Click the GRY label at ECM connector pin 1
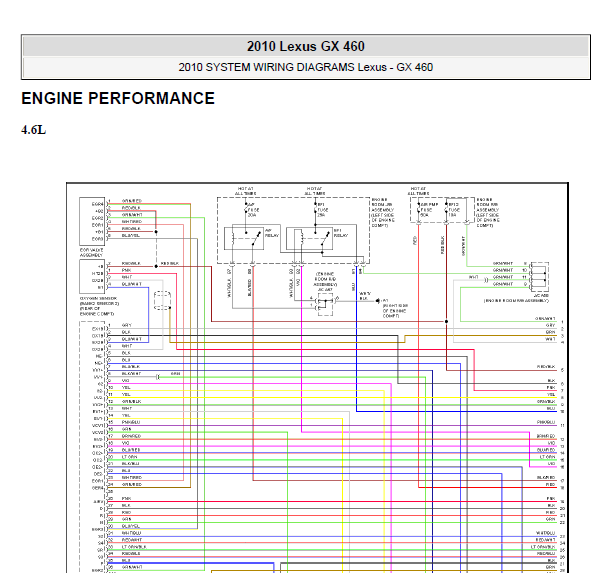 pos(126,325)
